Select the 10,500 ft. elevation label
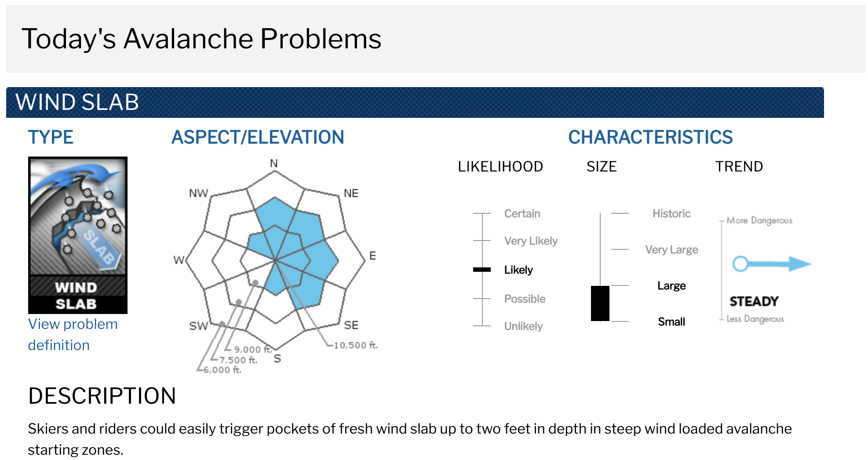Viewport: 868px width, 460px height. pyautogui.click(x=356, y=345)
